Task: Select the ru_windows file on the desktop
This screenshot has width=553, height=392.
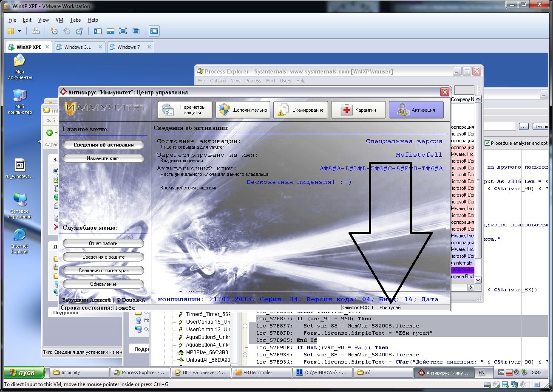Action: 20,169
